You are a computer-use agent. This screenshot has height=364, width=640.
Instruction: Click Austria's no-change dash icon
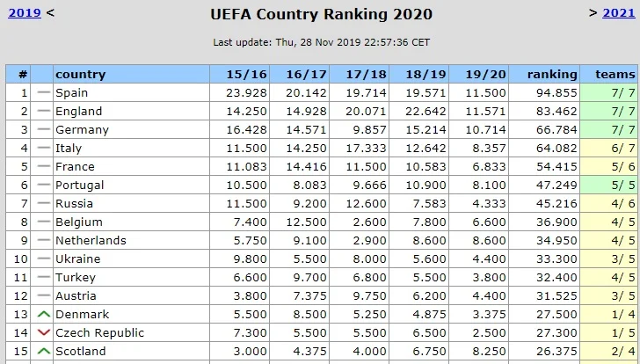pos(44,296)
